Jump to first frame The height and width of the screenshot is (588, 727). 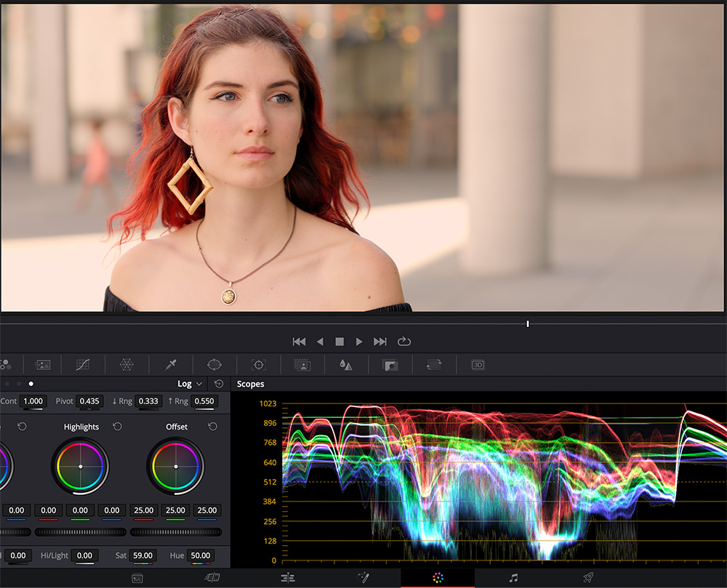(x=299, y=342)
